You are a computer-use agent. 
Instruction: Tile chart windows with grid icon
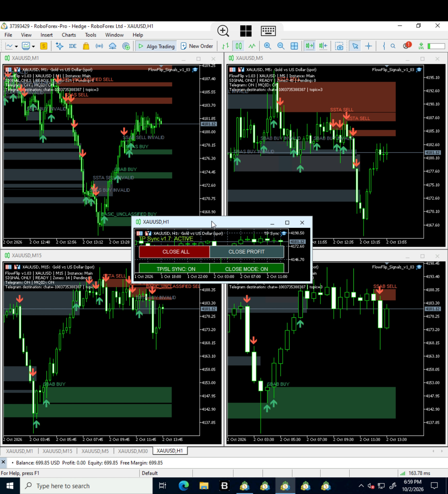pyautogui.click(x=294, y=46)
